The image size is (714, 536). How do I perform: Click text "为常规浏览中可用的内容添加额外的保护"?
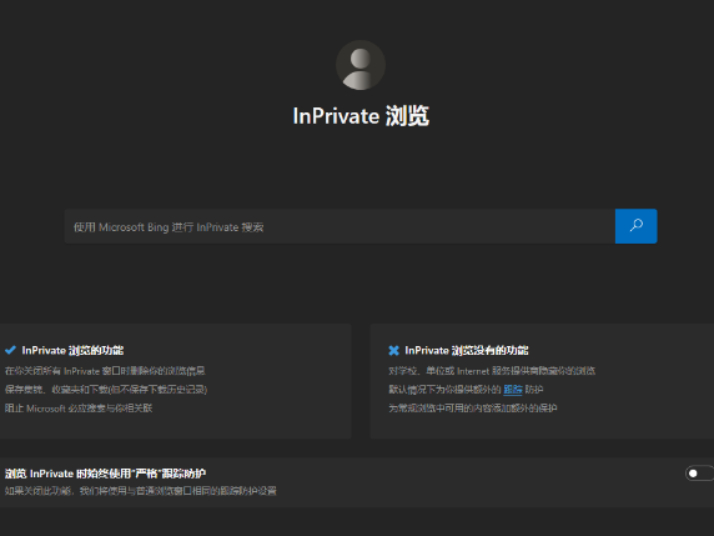[x=473, y=408]
